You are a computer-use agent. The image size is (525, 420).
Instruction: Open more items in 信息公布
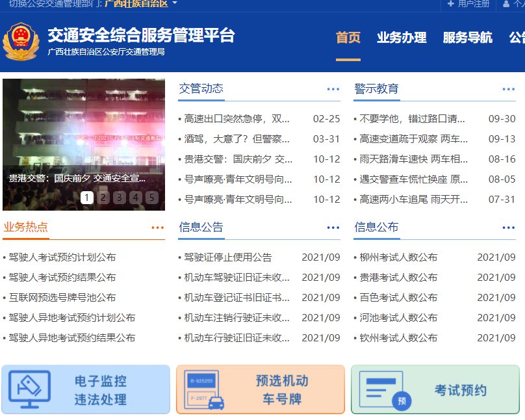tap(509, 228)
